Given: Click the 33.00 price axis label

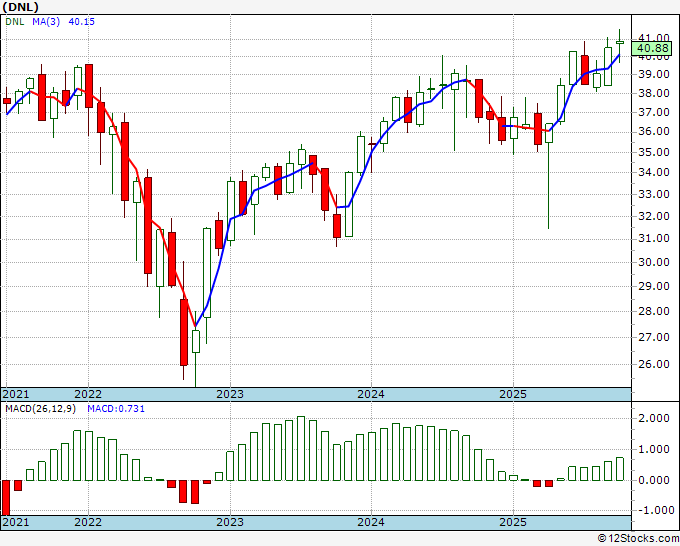Looking at the screenshot, I should 654,194.
